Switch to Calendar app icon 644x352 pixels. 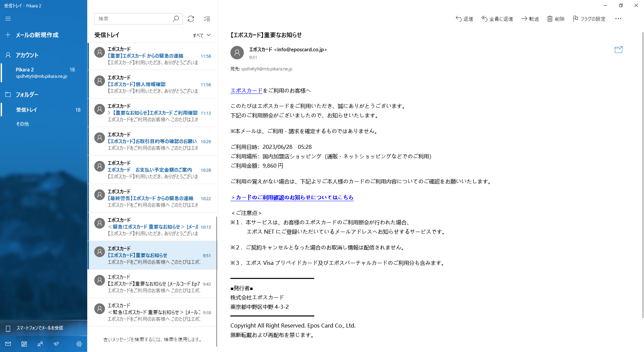pos(24,344)
